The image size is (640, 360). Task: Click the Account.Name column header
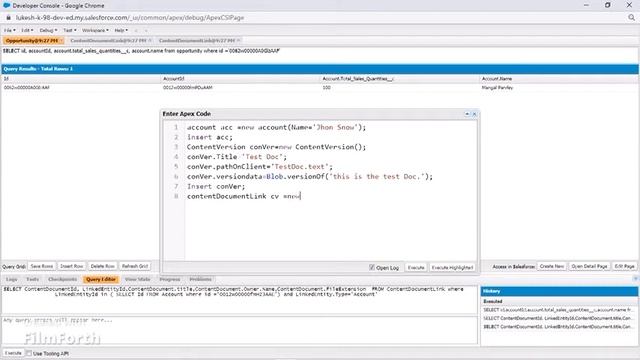(x=559, y=79)
